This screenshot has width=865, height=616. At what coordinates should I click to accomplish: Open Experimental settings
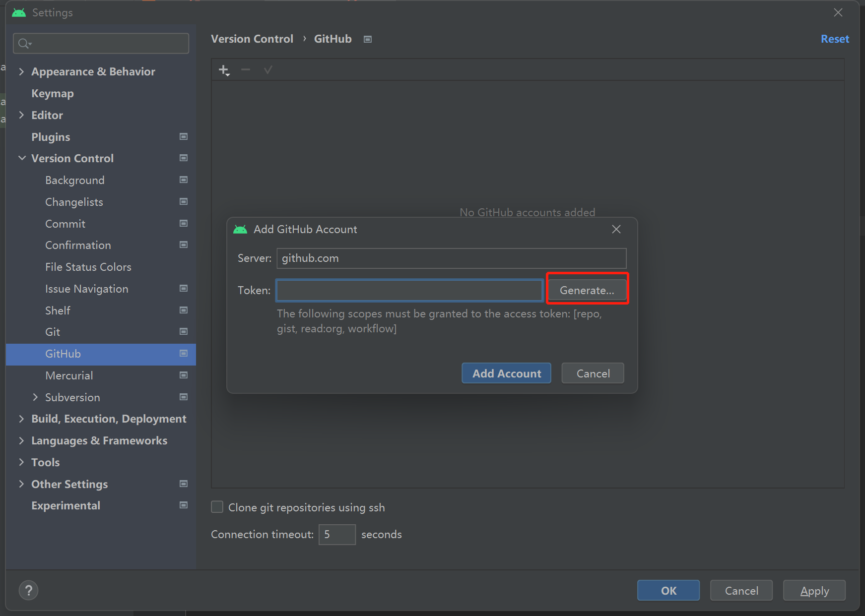66,505
